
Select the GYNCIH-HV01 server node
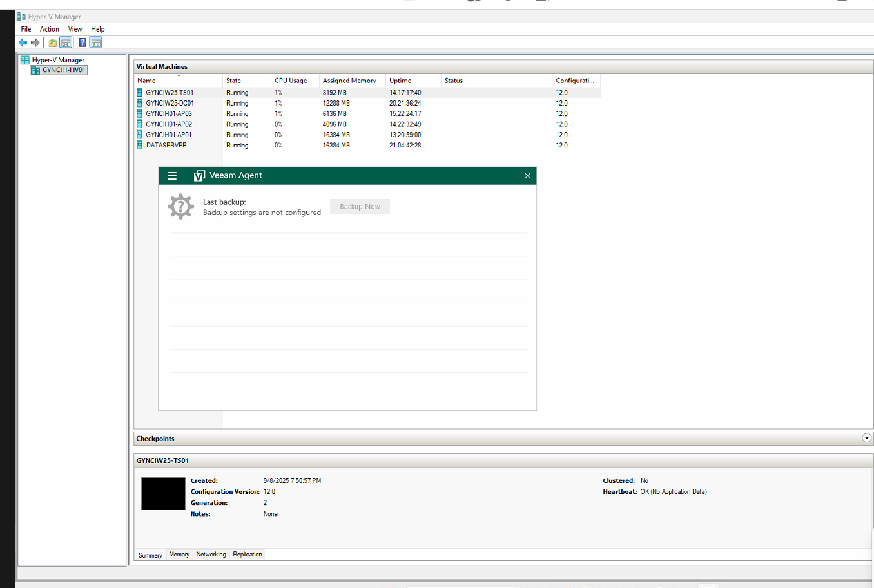click(x=64, y=70)
